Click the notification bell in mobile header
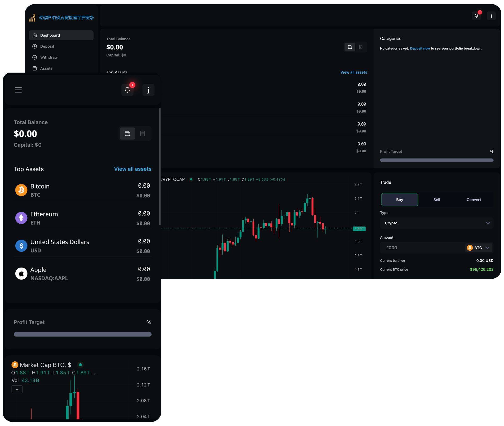Screen dimensions: 504x426 (x=127, y=90)
